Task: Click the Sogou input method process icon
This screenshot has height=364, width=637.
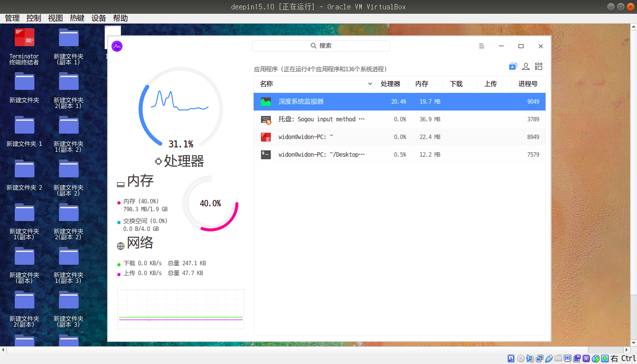Action: click(266, 119)
